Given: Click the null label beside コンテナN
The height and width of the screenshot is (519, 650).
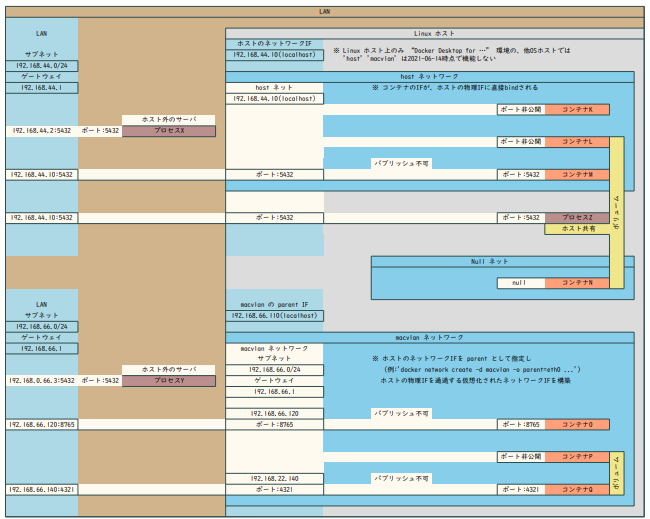Looking at the screenshot, I should [519, 283].
